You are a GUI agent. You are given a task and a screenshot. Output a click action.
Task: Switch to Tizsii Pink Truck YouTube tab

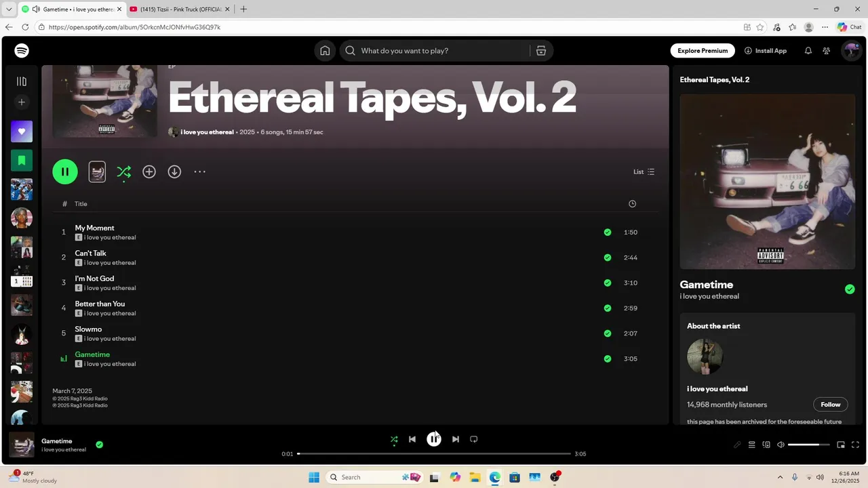pyautogui.click(x=179, y=9)
